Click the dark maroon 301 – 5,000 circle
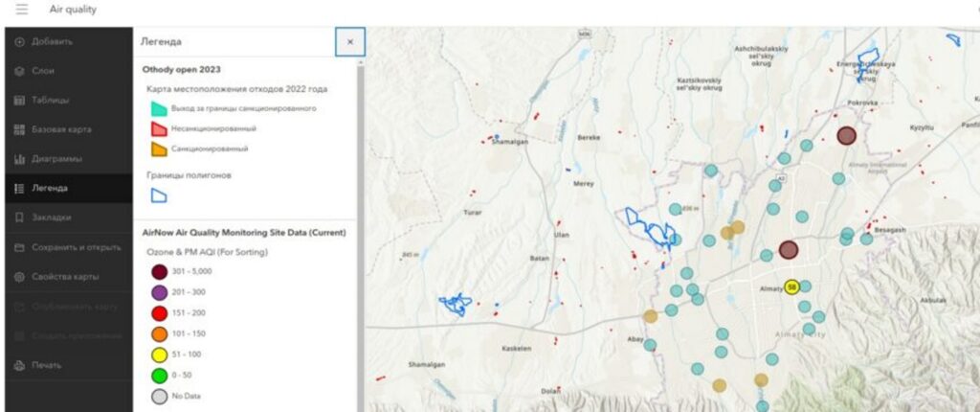This screenshot has width=980, height=412. 160,272
